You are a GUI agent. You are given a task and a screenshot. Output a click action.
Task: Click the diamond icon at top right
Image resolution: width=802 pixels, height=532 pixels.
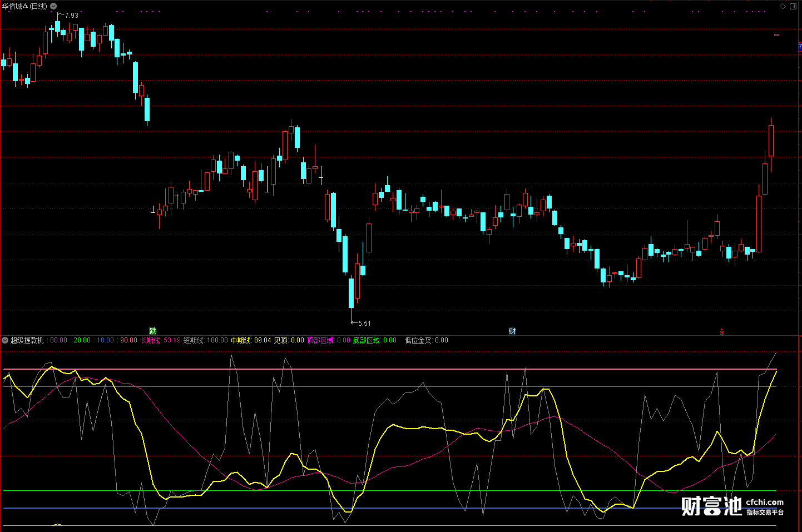click(783, 6)
